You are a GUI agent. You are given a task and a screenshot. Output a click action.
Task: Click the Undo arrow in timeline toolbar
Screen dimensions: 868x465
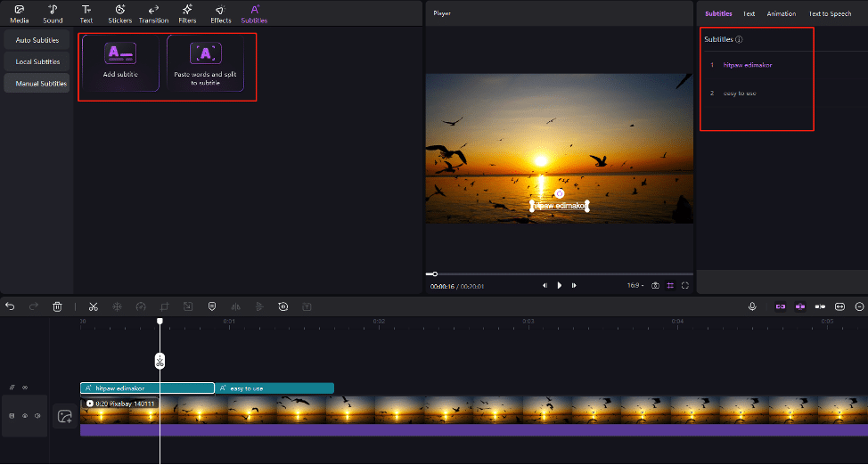(10, 306)
